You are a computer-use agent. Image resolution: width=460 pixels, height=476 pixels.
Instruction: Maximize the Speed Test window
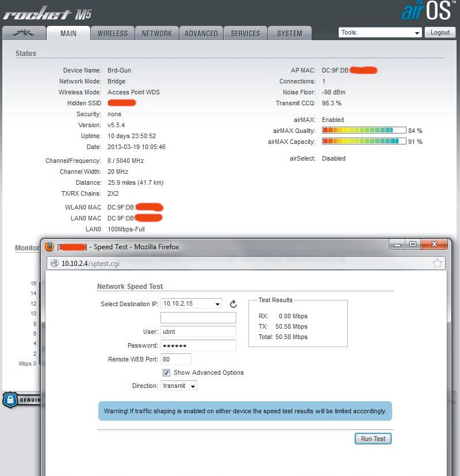[x=413, y=245]
